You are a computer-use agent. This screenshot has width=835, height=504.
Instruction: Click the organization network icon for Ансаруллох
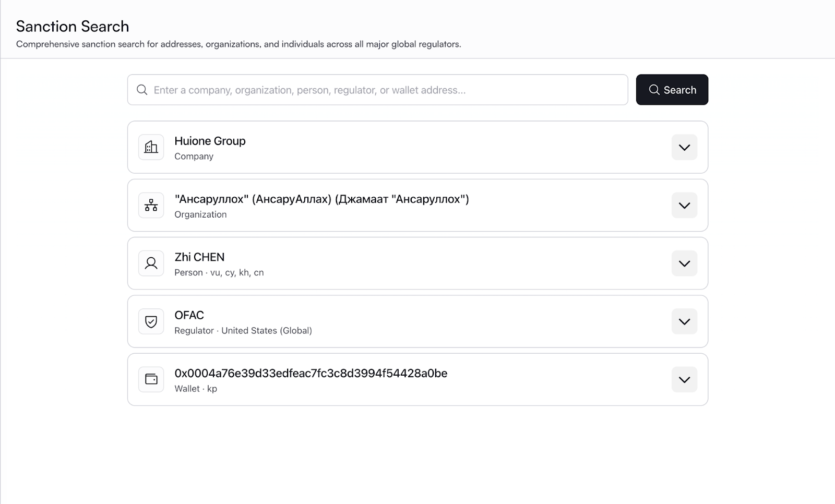click(151, 206)
